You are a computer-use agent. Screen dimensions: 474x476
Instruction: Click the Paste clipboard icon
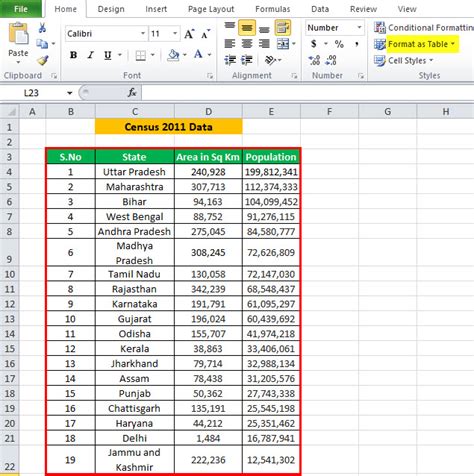[18, 33]
